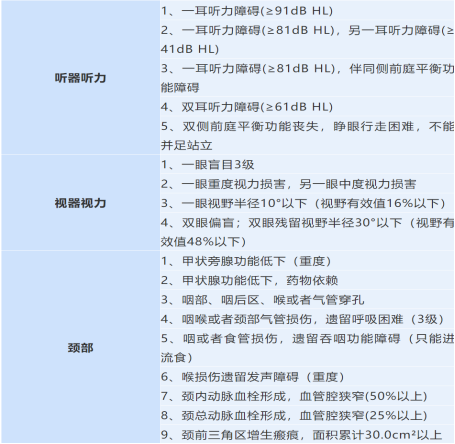
Task: Click the row 喉损伤遗留发声障碍（重度）
Action: (307, 377)
